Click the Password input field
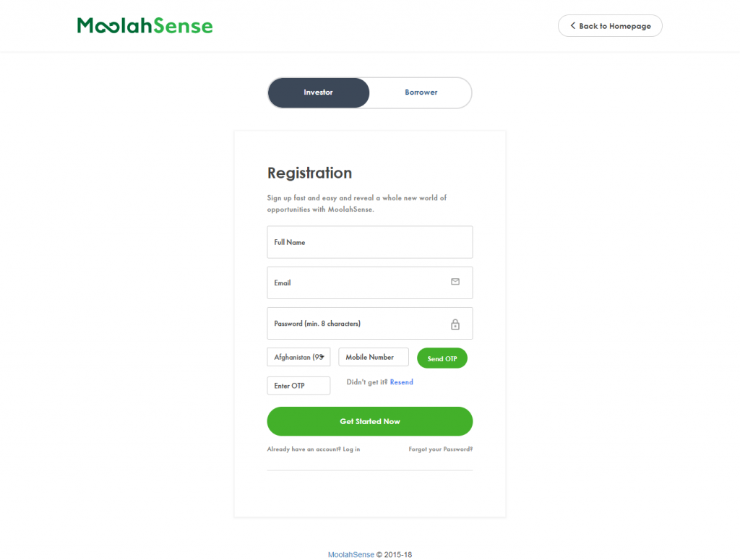The image size is (740, 560). point(369,323)
